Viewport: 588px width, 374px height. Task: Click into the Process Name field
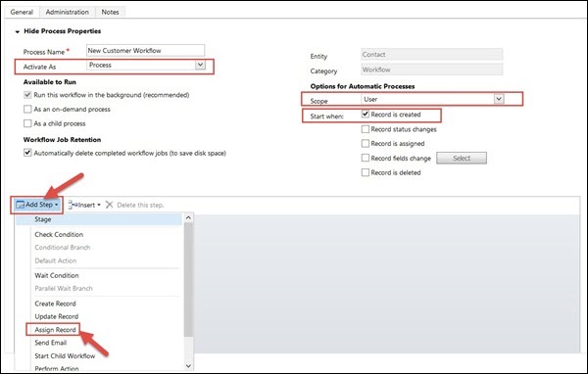145,50
